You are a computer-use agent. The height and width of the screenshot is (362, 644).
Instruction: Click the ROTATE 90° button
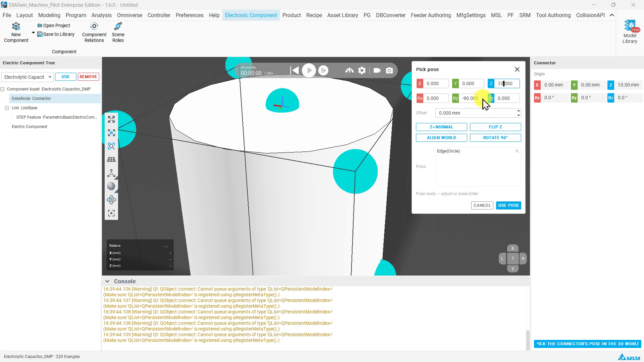[x=495, y=138]
